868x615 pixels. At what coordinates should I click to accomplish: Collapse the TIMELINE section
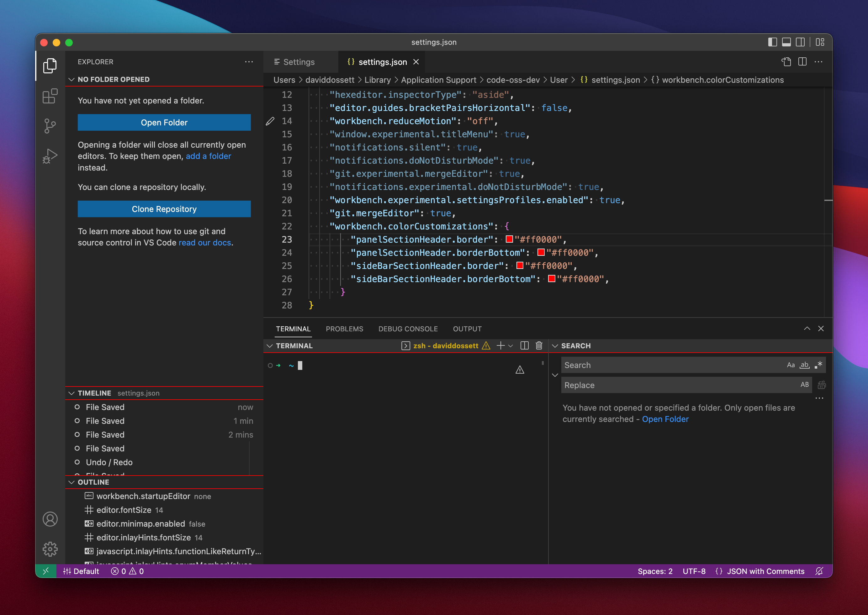point(71,393)
